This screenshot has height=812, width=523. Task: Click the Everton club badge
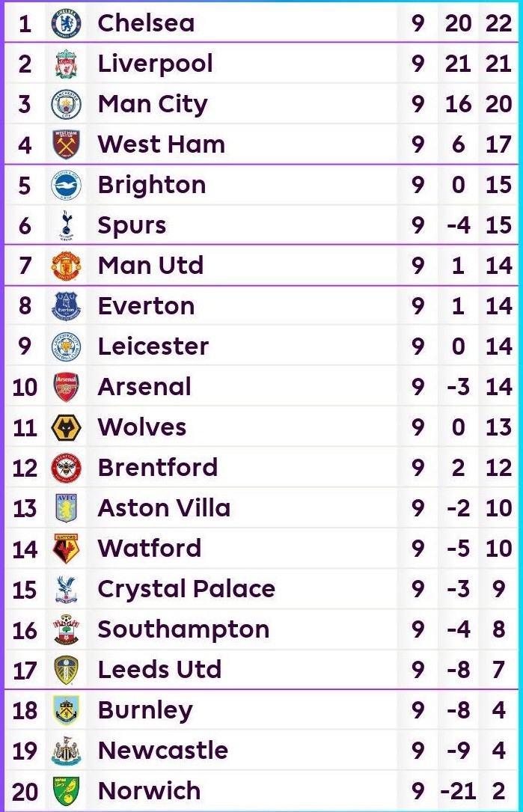click(66, 306)
